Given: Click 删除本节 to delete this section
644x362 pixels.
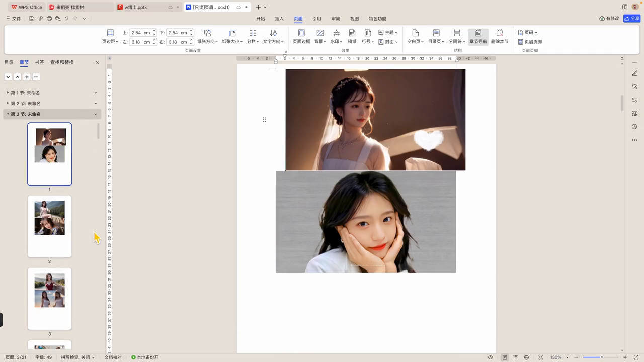Looking at the screenshot, I should (x=500, y=36).
